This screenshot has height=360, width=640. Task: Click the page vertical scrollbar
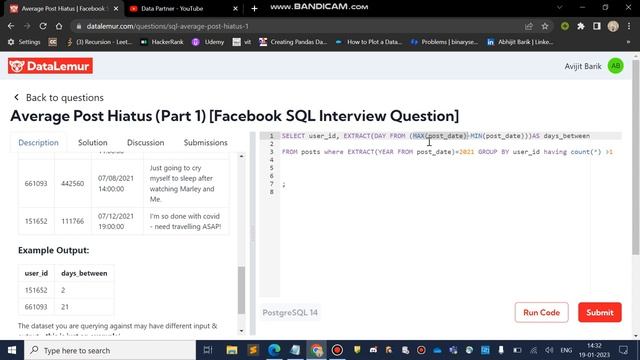(x=636, y=157)
